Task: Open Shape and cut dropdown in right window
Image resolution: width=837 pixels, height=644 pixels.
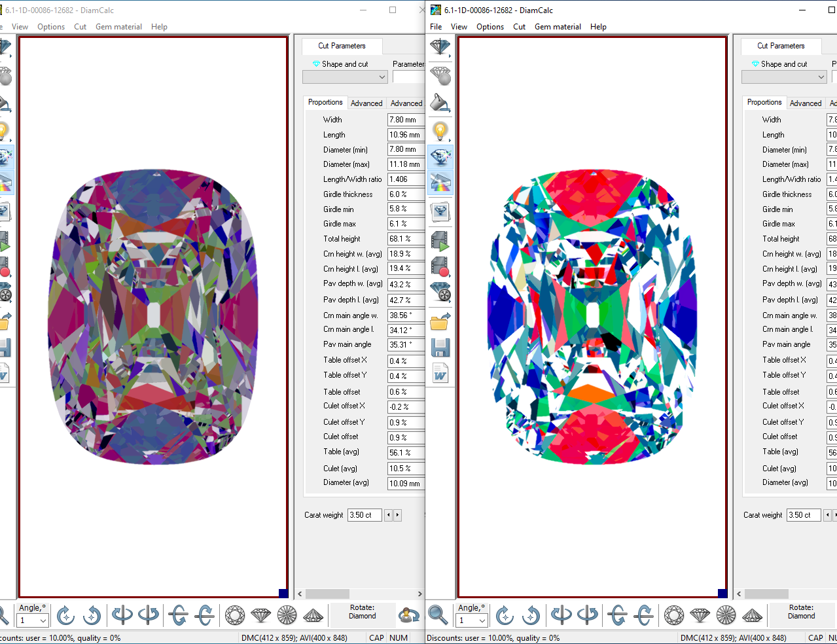Action: pos(784,77)
